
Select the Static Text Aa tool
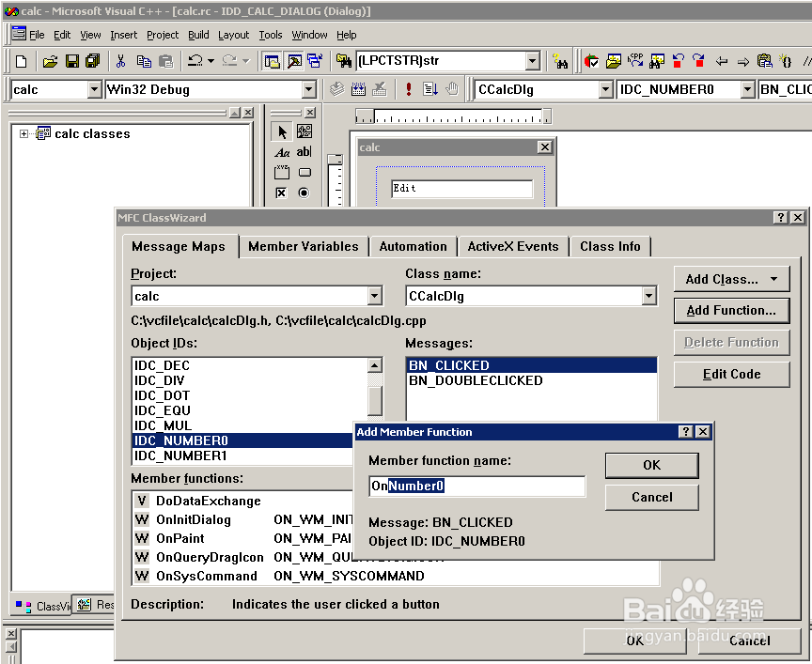point(282,152)
